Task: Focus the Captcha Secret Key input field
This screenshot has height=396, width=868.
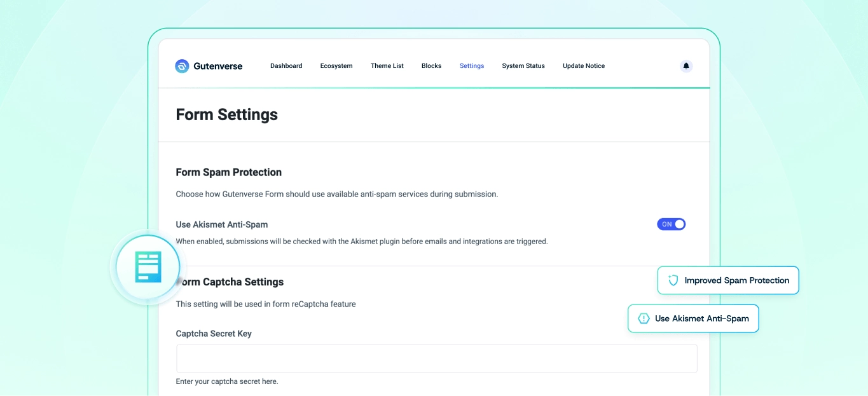Action: tap(437, 358)
